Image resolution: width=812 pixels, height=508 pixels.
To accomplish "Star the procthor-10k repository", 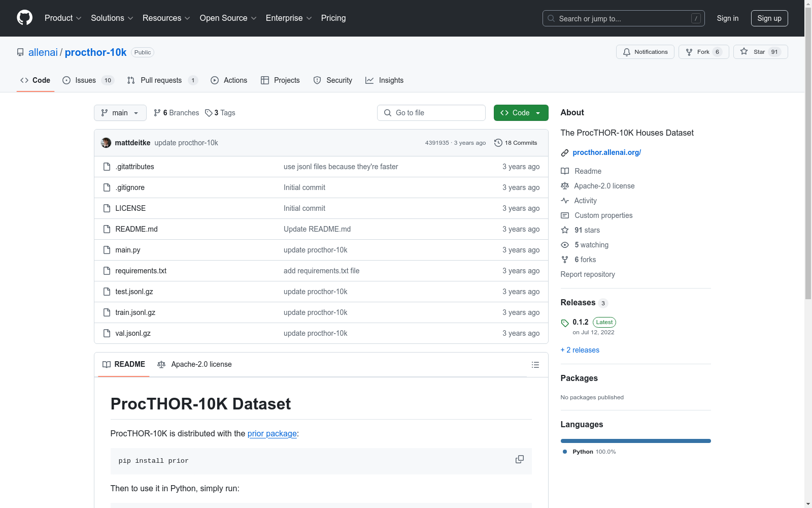I will [x=760, y=52].
